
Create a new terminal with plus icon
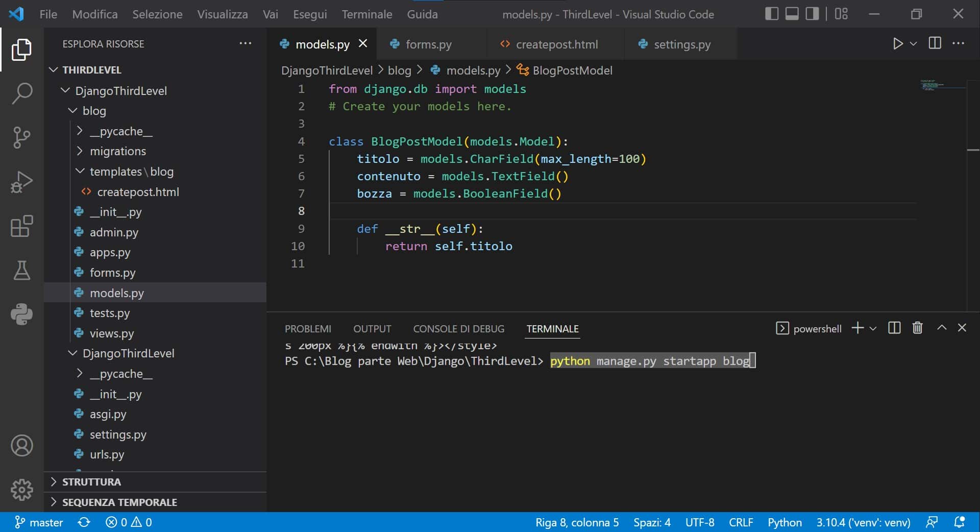[857, 328]
